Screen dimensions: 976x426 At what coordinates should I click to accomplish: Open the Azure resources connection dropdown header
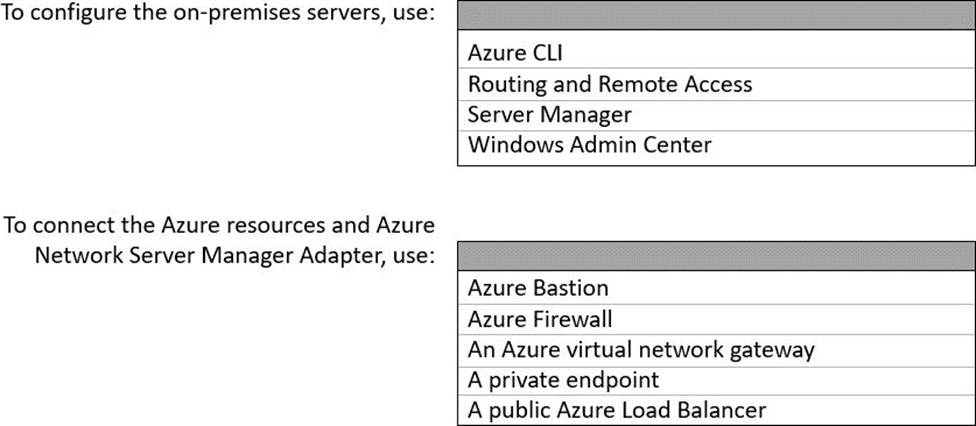[716, 256]
